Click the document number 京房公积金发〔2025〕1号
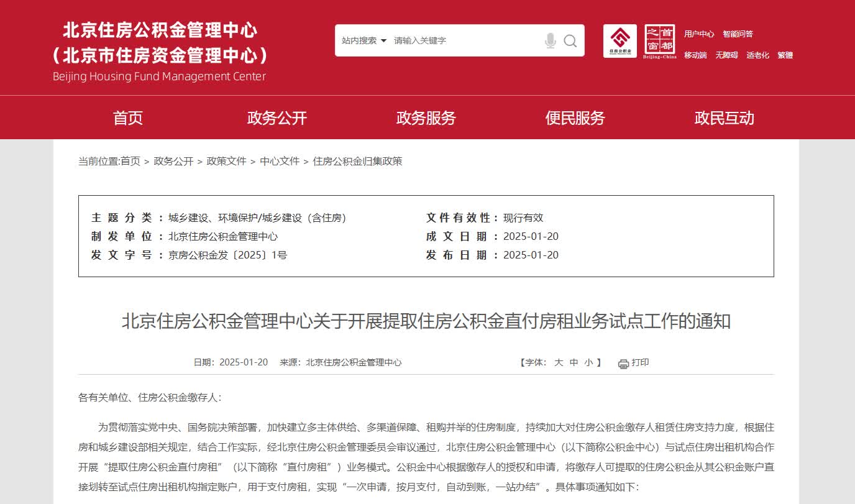 click(228, 255)
